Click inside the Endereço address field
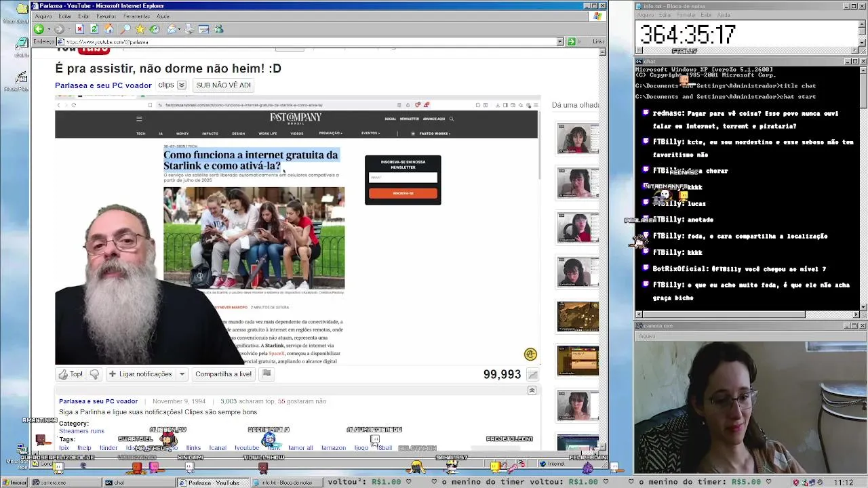The image size is (868, 488). tap(309, 41)
